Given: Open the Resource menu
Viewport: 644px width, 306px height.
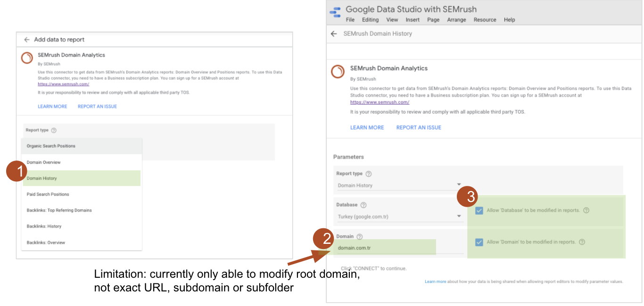Looking at the screenshot, I should coord(485,20).
